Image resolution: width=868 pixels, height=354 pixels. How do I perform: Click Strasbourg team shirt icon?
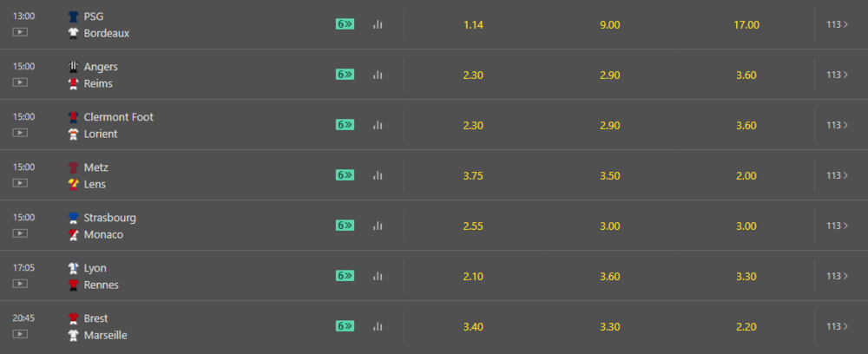pyautogui.click(x=73, y=218)
